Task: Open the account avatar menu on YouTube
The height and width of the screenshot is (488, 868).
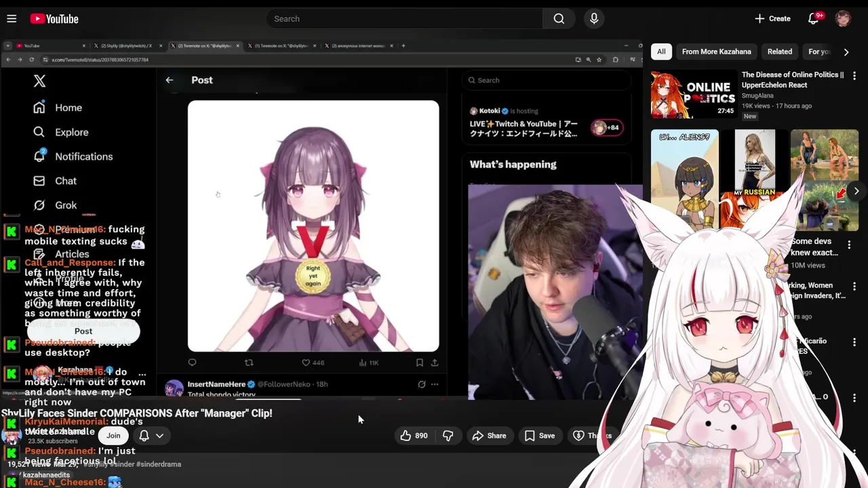Action: point(843,19)
